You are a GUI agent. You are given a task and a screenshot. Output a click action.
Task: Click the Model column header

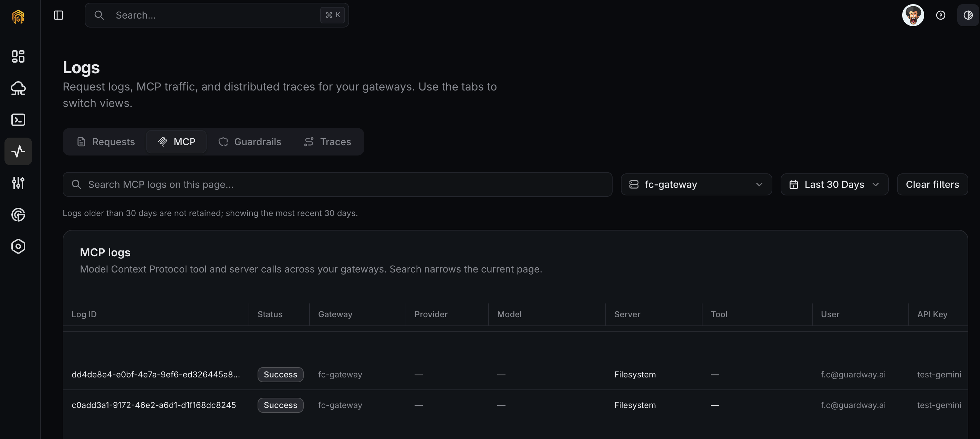point(509,314)
